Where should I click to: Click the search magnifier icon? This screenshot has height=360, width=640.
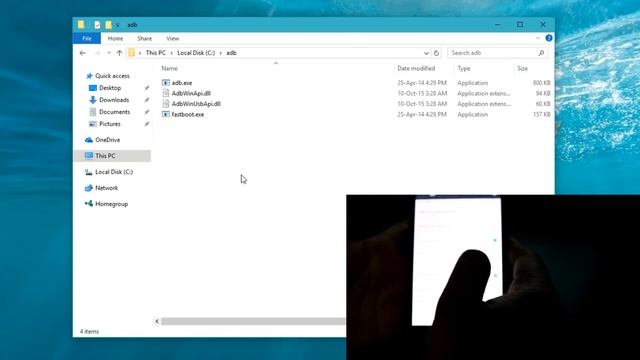click(x=541, y=53)
